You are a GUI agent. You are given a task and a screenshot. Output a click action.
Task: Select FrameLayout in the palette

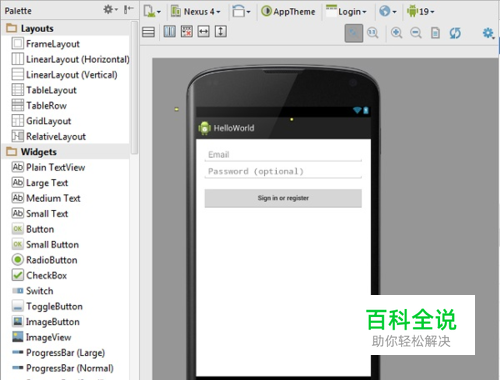pyautogui.click(x=46, y=44)
